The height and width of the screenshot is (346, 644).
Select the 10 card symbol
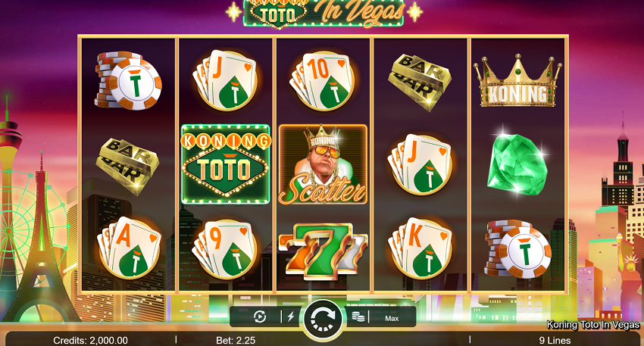click(323, 81)
